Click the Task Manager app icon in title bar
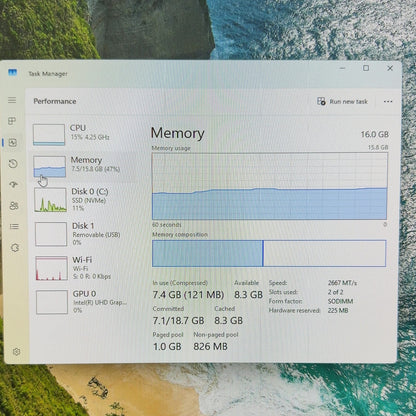The width and height of the screenshot is (416, 416). (x=12, y=72)
